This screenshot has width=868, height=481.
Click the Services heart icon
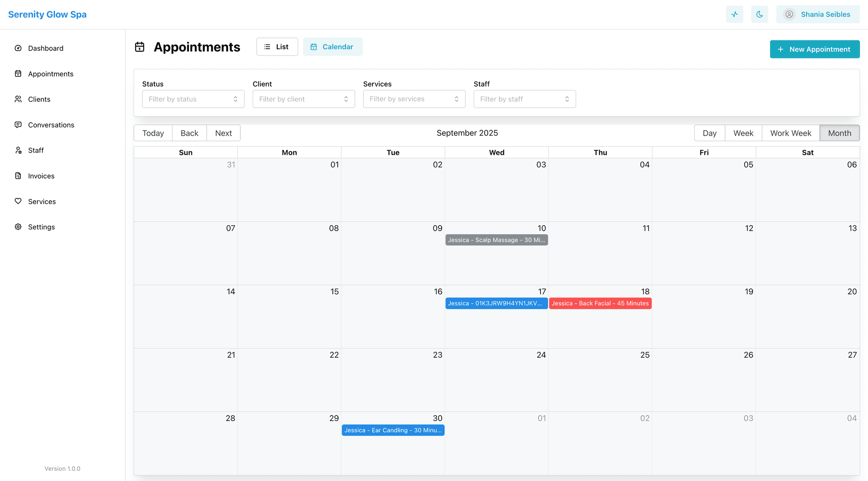pyautogui.click(x=18, y=201)
